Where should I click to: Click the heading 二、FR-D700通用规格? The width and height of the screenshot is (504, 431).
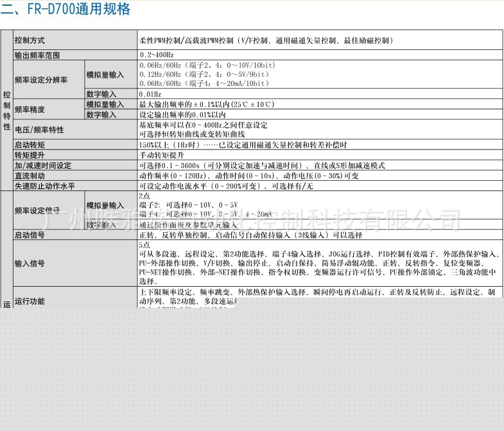pyautogui.click(x=65, y=9)
